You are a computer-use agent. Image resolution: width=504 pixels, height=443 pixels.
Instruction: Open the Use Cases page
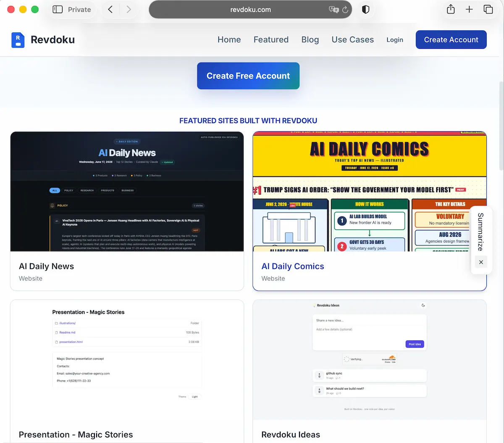(353, 40)
